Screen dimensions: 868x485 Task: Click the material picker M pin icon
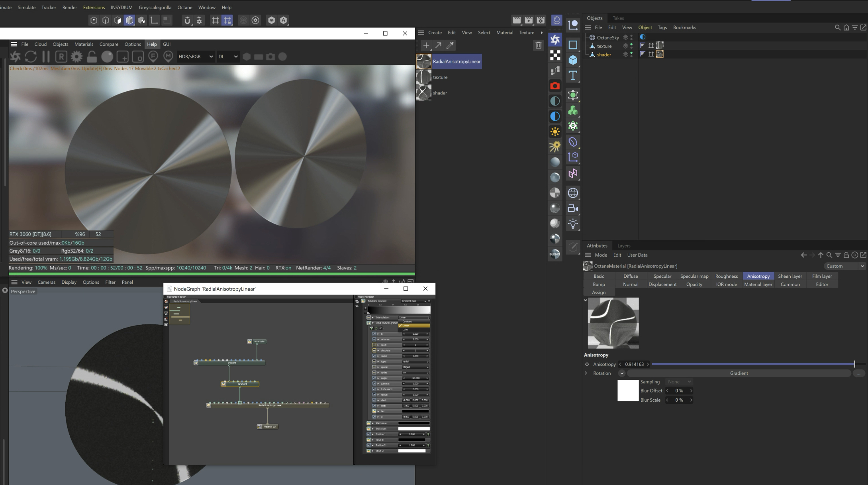click(x=168, y=57)
